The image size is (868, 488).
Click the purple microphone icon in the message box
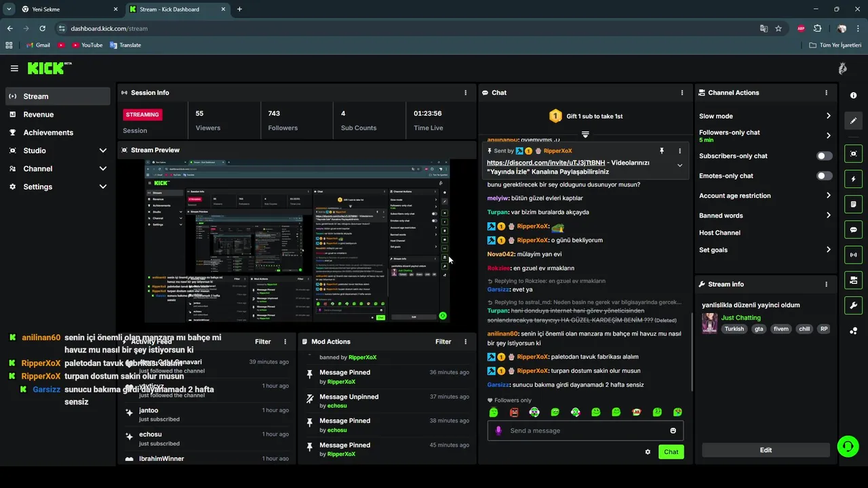499,431
